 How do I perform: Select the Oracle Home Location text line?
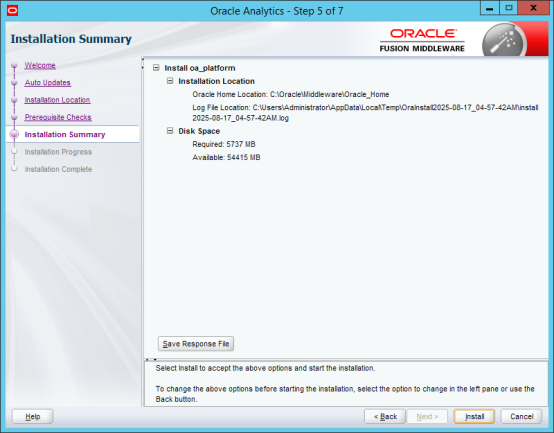[x=290, y=94]
